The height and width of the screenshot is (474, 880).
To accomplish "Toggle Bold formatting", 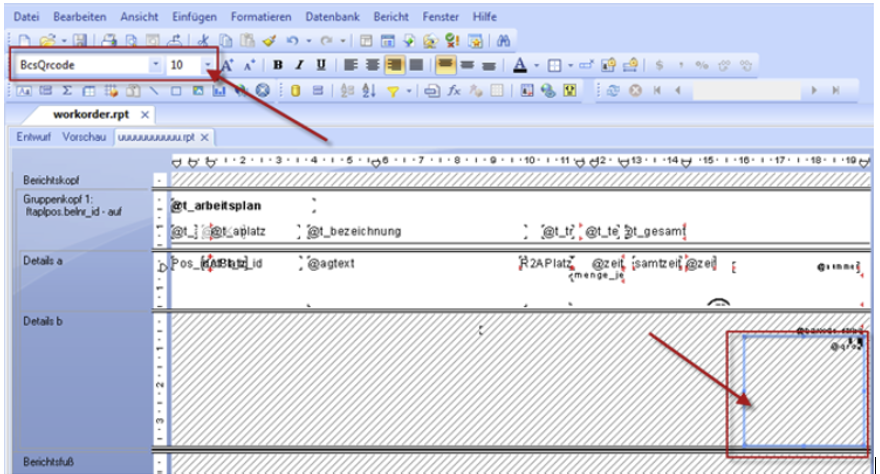I will pyautogui.click(x=278, y=65).
